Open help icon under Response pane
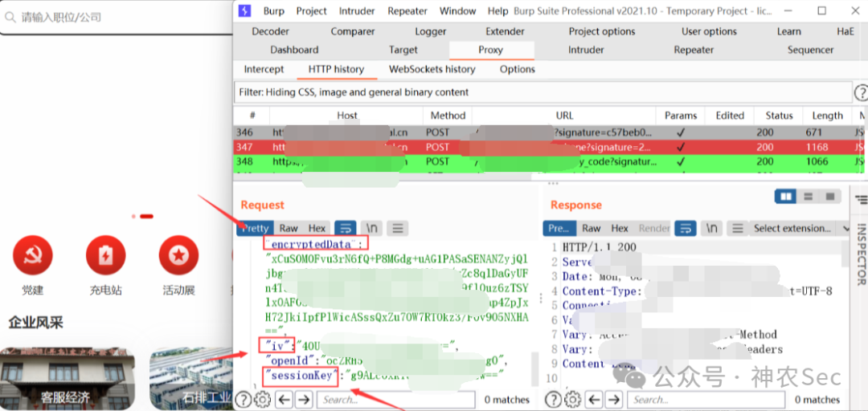Image resolution: width=868 pixels, height=411 pixels. pos(554,399)
